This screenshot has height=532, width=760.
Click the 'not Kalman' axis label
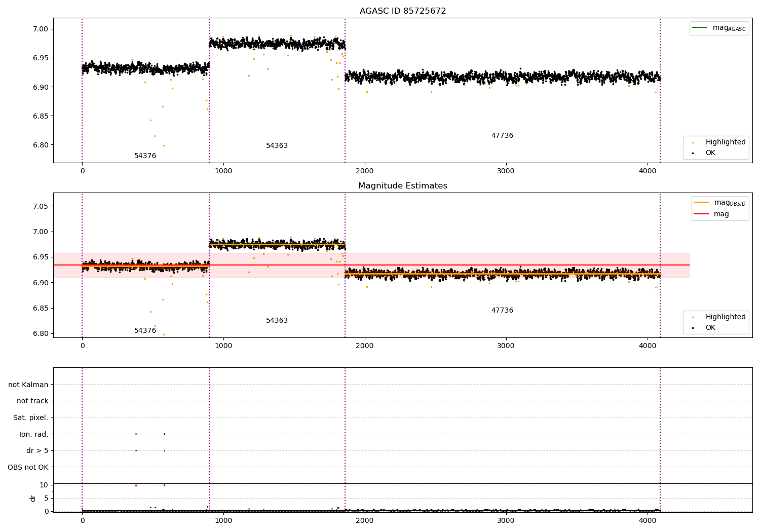(28, 385)
